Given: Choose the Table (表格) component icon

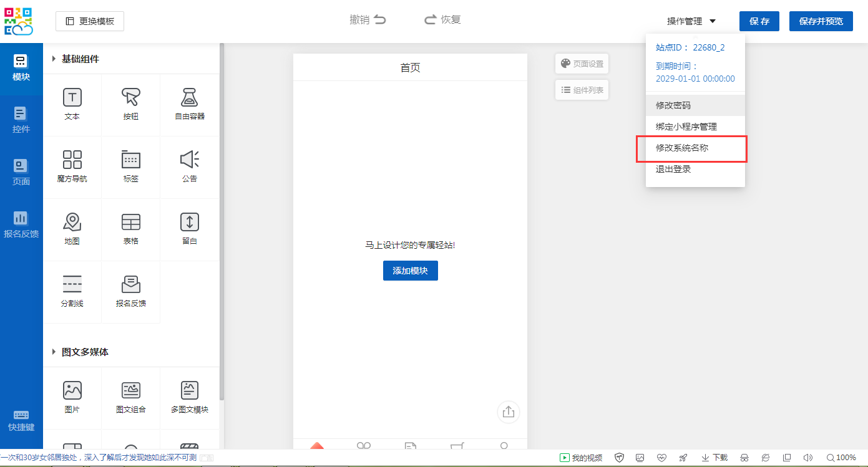Looking at the screenshot, I should coord(130,223).
